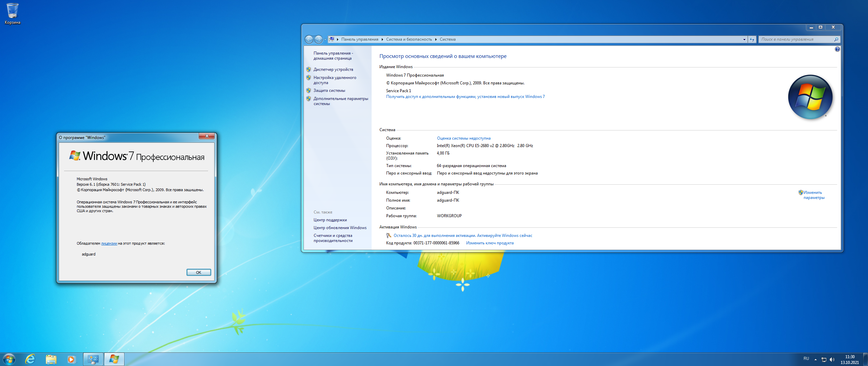Click Изменить параметры link
The height and width of the screenshot is (366, 868).
(x=814, y=195)
